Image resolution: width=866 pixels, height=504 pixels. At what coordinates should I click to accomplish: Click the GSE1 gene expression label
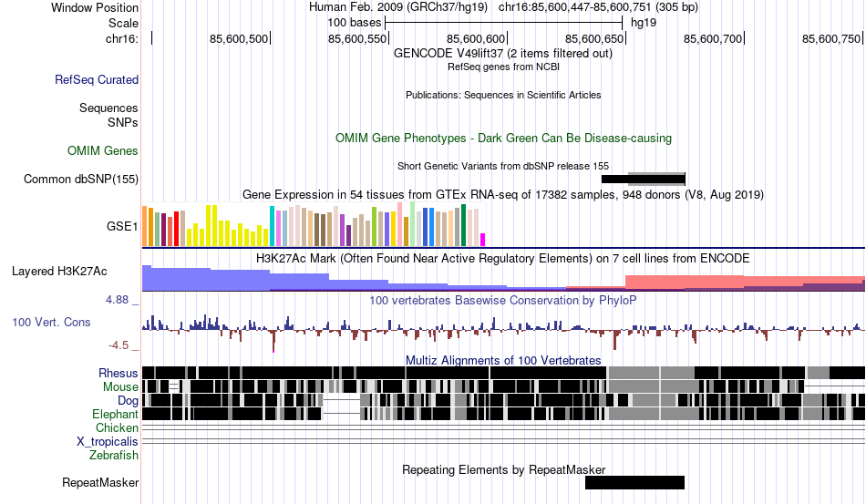tap(122, 226)
